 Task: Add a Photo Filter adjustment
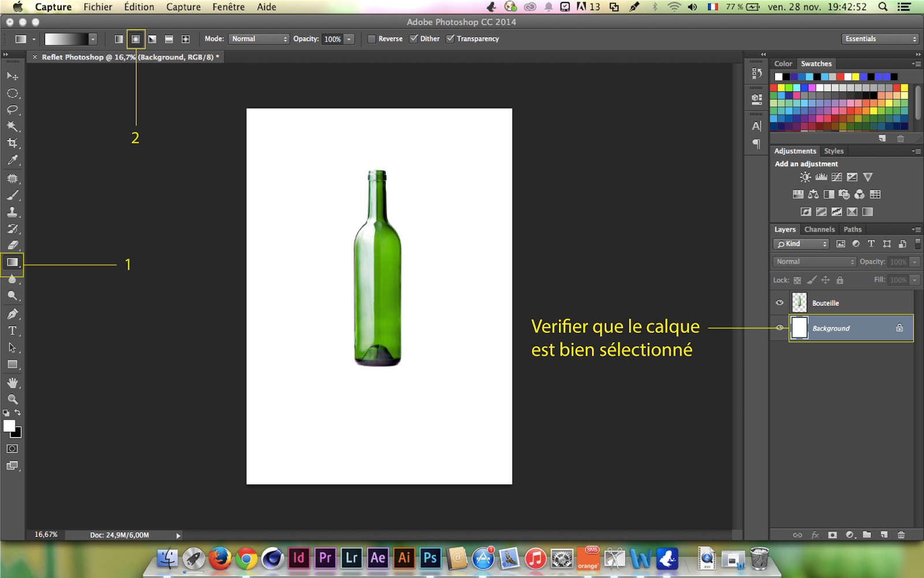pos(844,195)
